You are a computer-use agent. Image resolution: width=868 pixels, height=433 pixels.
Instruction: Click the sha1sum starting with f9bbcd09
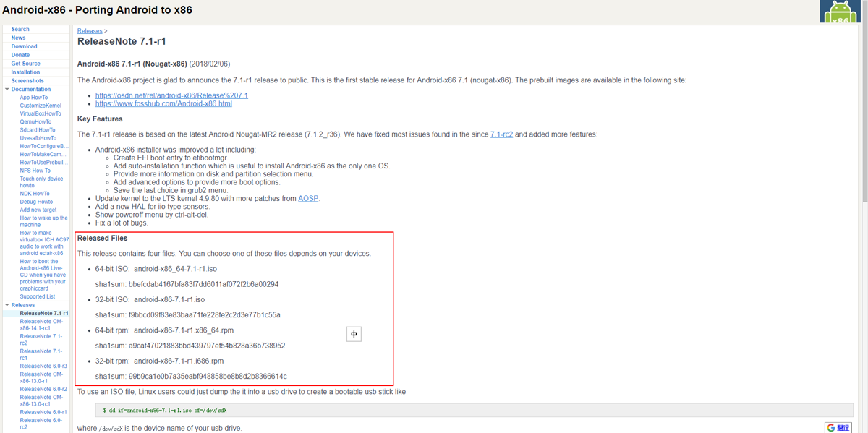click(205, 315)
